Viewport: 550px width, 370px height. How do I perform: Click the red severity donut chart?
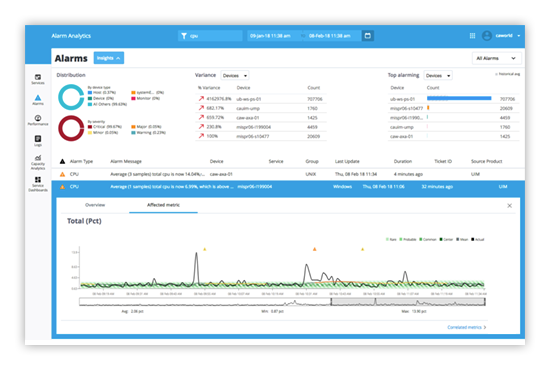point(71,128)
